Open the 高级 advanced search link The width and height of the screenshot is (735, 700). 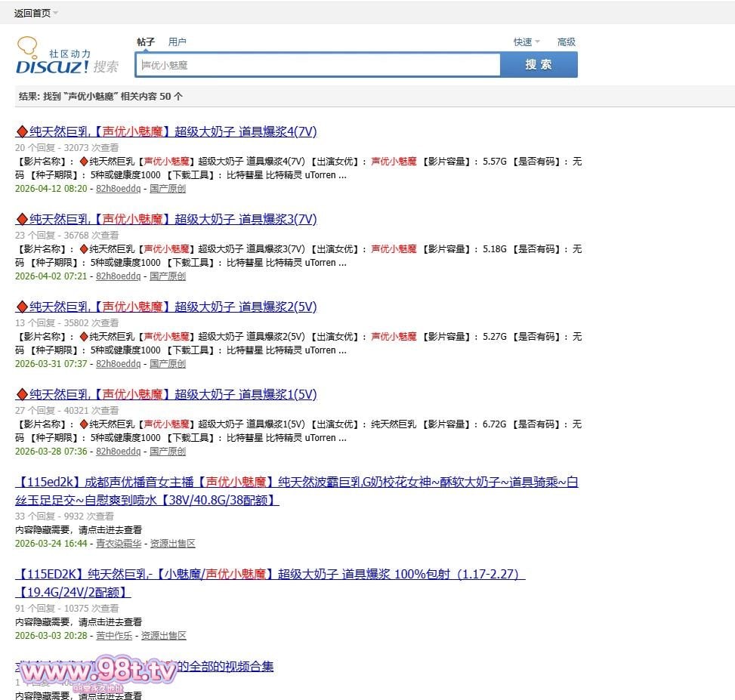click(x=566, y=42)
